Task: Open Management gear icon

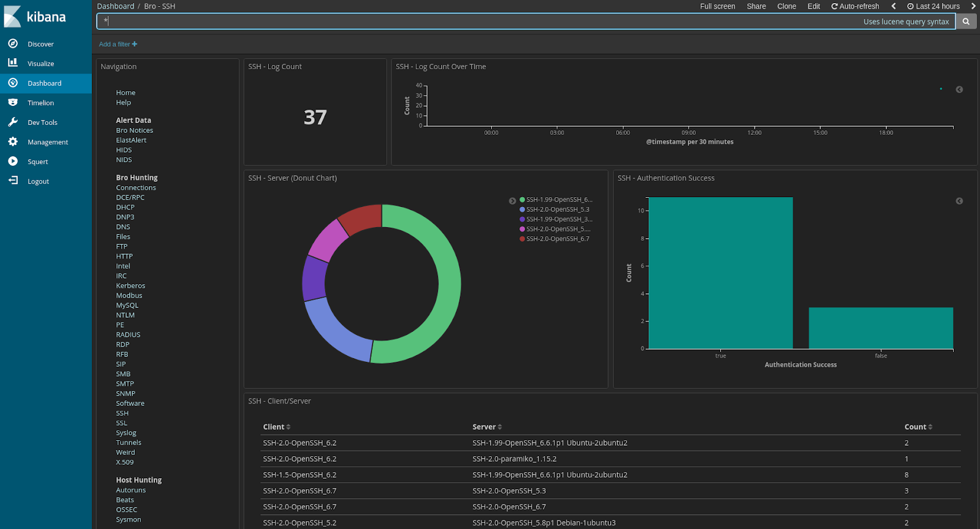Action: 13,141
